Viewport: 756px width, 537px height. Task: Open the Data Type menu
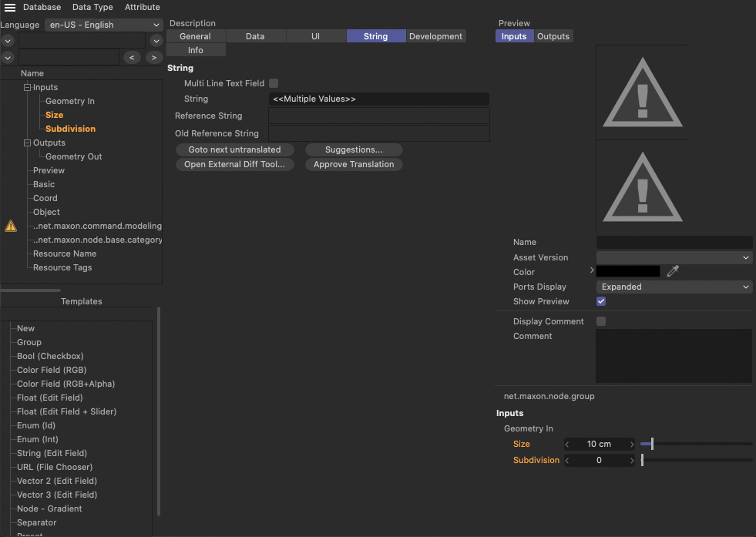92,8
